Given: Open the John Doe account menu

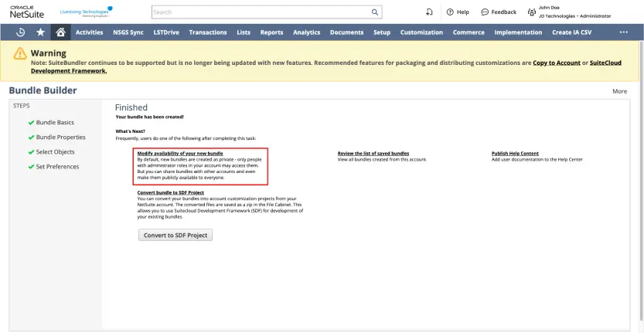Looking at the screenshot, I should [x=574, y=12].
